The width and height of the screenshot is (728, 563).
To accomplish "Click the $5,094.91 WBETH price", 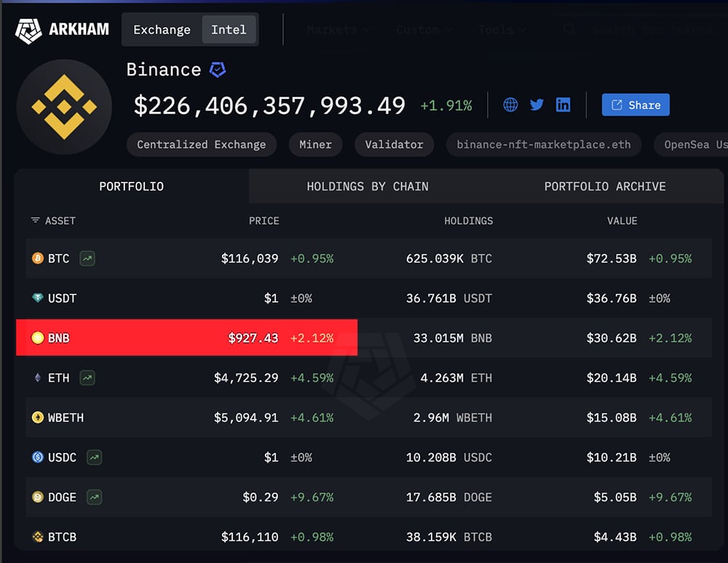I will (246, 418).
